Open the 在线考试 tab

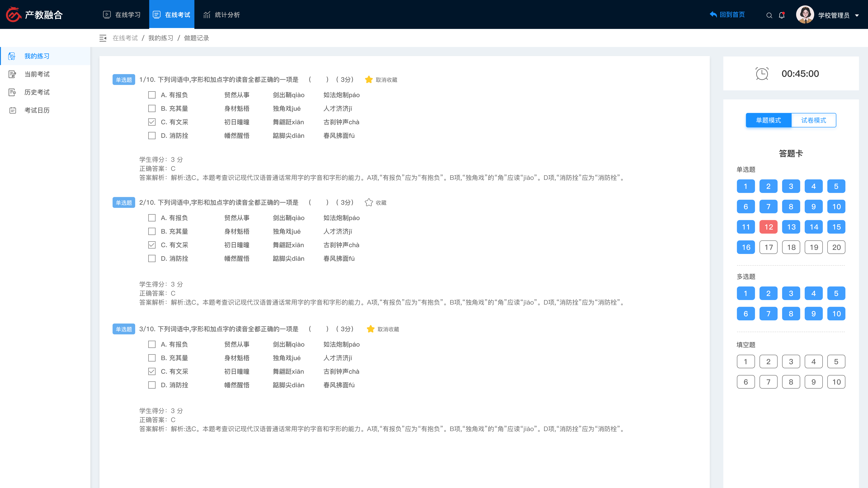click(x=172, y=14)
